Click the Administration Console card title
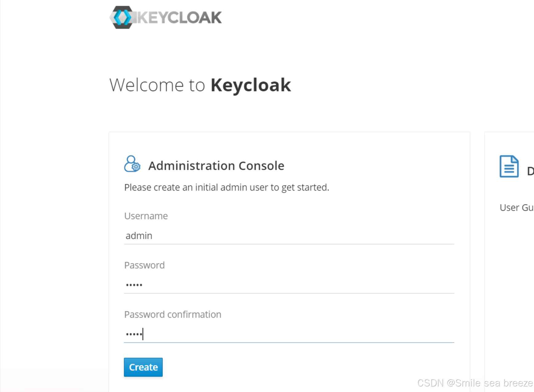 (x=216, y=165)
